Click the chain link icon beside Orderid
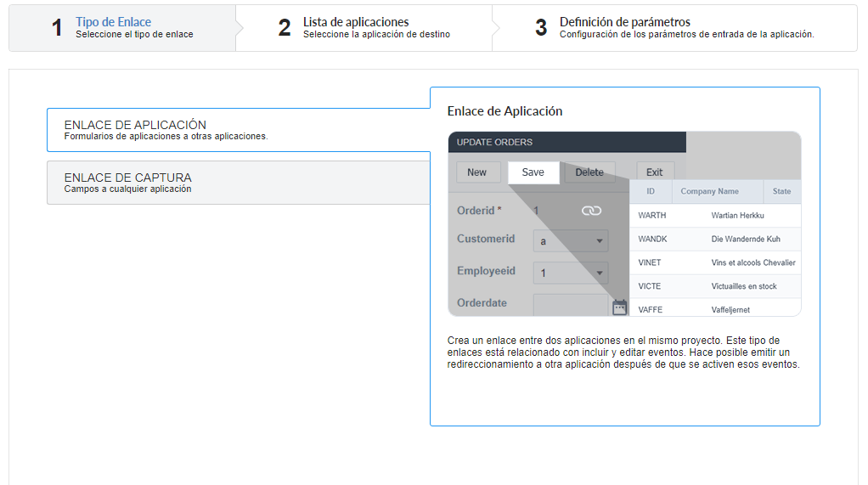Screen dimensions: 868x485 coord(591,211)
